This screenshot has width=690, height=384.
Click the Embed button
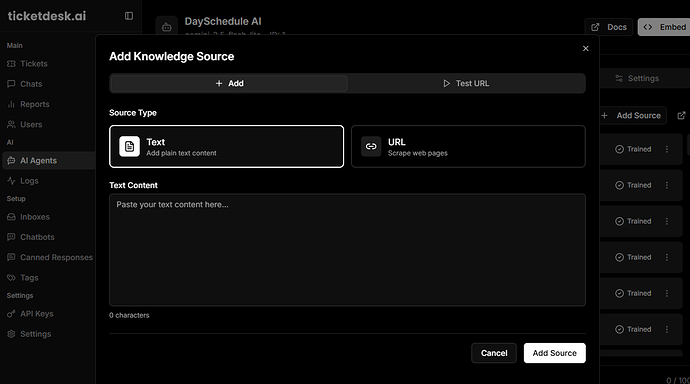(x=665, y=27)
